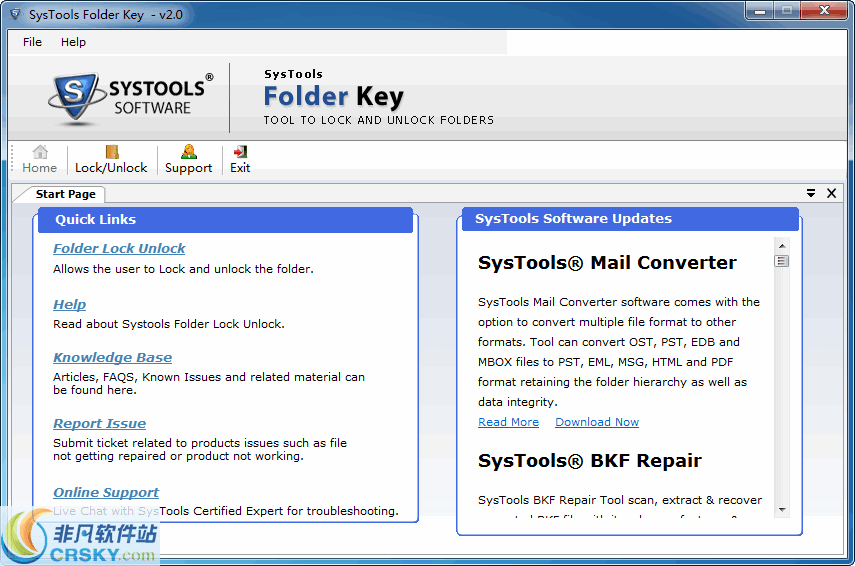Click the SysTools Software shield logo

(x=130, y=98)
